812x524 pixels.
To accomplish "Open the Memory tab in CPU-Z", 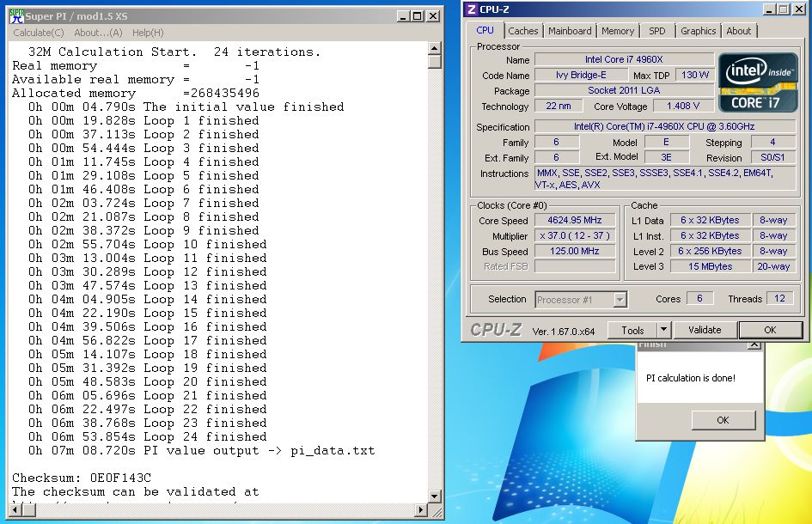I will pyautogui.click(x=618, y=31).
